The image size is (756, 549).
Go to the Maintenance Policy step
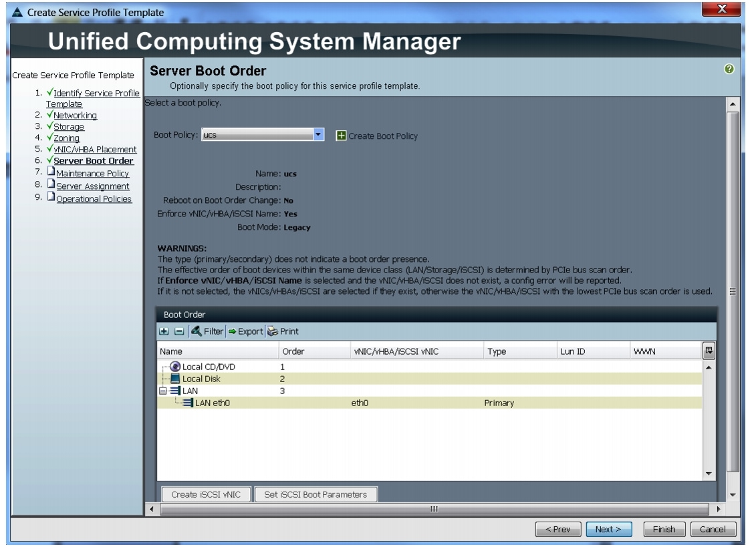tap(92, 174)
